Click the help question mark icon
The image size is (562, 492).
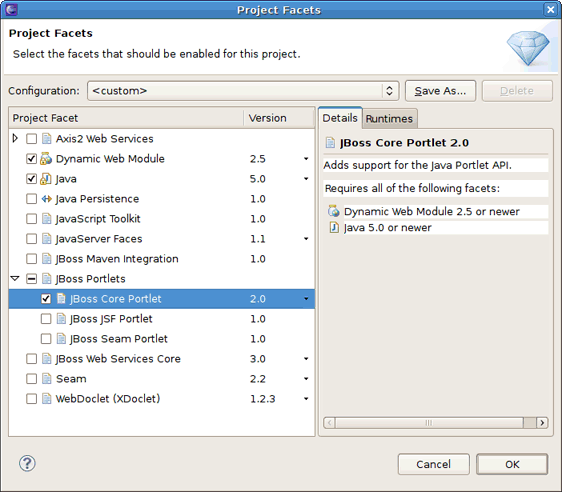(27, 463)
